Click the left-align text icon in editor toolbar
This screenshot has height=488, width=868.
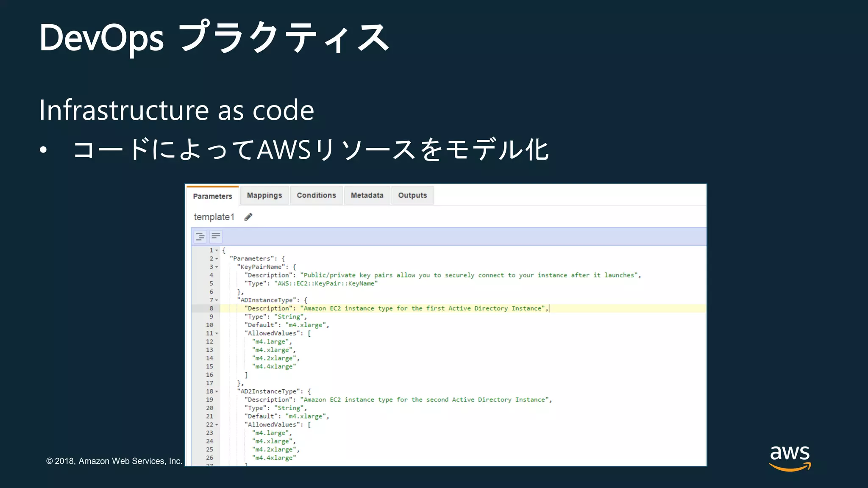pos(216,236)
